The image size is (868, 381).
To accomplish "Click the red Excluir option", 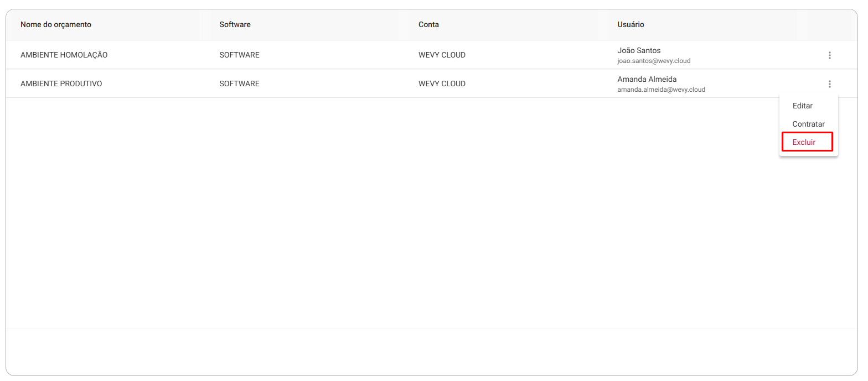I will pyautogui.click(x=807, y=142).
